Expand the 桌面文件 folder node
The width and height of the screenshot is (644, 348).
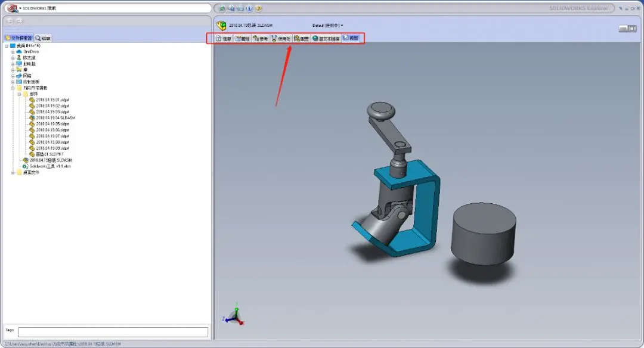[x=13, y=173]
